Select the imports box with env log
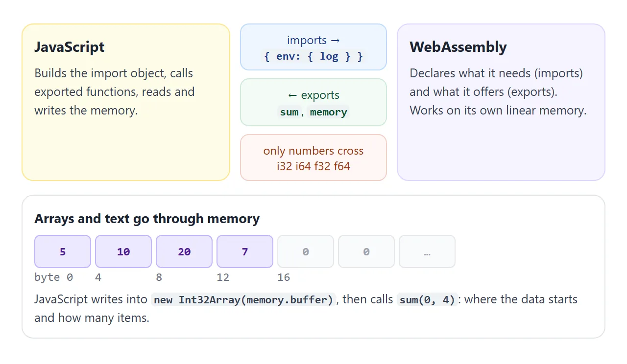627x364 pixels. coord(313,47)
